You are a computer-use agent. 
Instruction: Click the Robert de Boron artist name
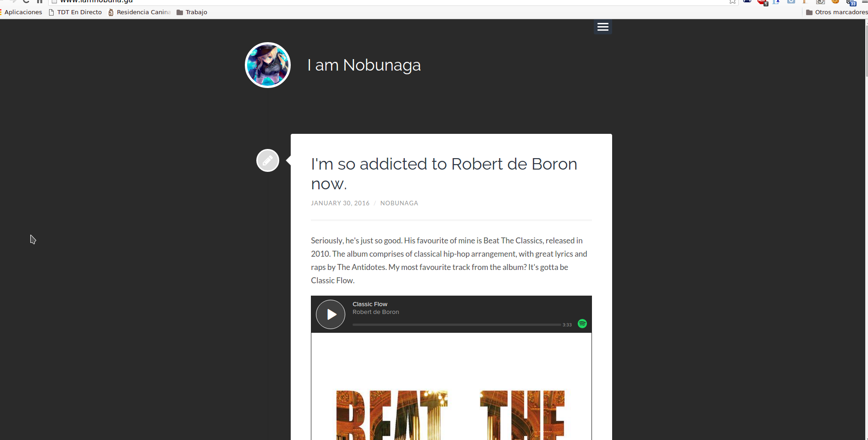pos(376,312)
